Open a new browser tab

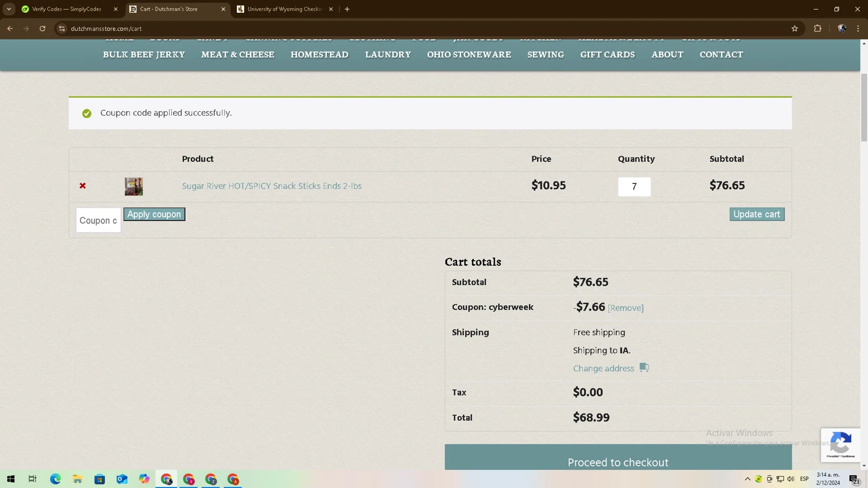click(x=347, y=9)
